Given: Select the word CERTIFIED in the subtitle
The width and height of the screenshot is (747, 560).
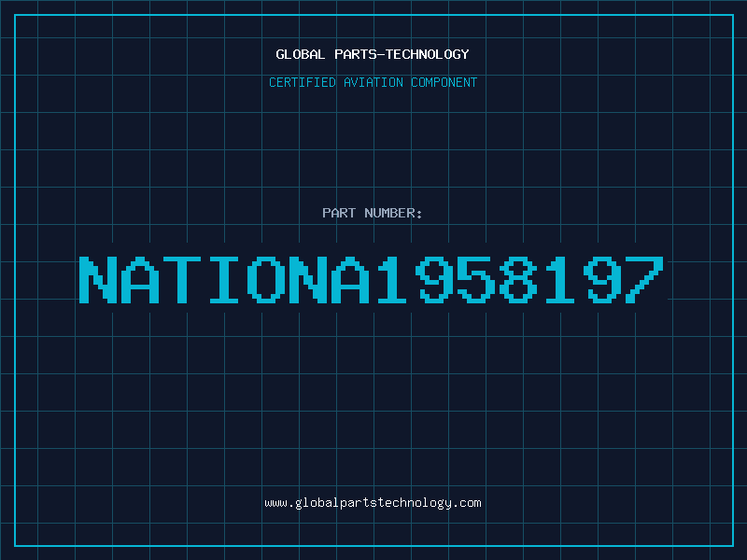Looking at the screenshot, I should (302, 82).
